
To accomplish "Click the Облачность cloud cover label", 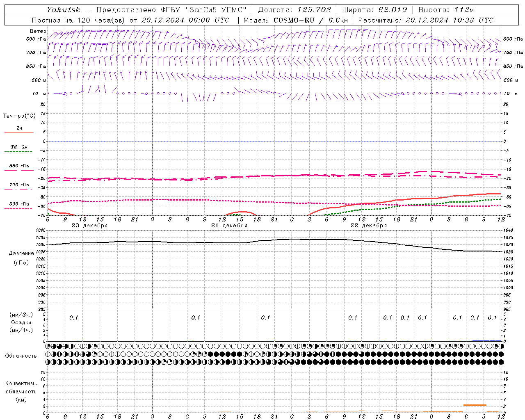I will coord(21,356).
